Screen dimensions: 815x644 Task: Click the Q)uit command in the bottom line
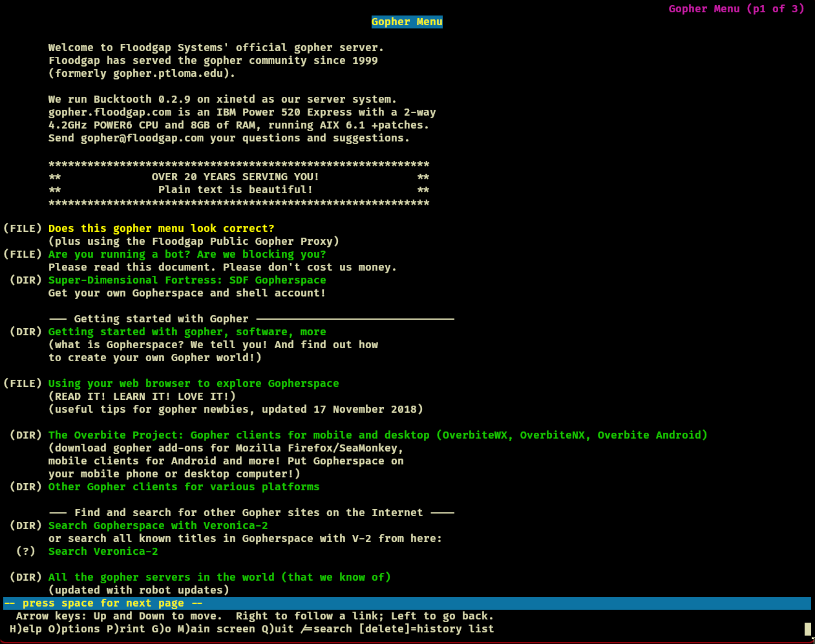click(x=278, y=629)
